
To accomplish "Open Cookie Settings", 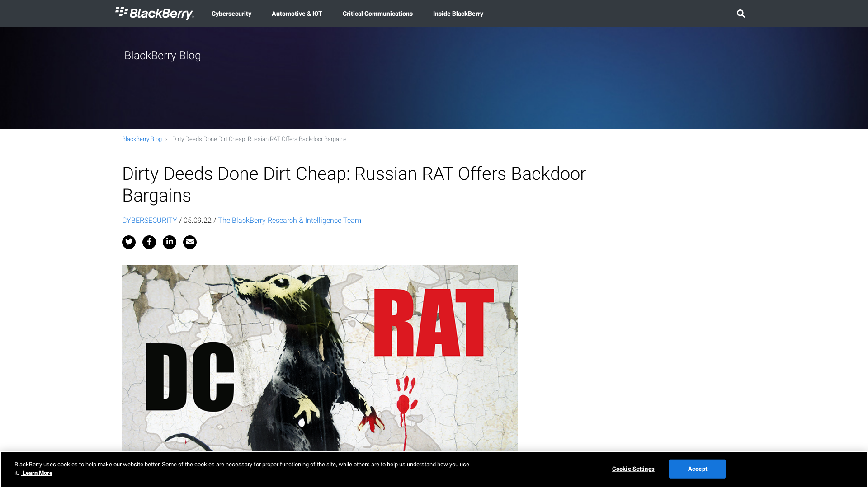I will click(633, 469).
